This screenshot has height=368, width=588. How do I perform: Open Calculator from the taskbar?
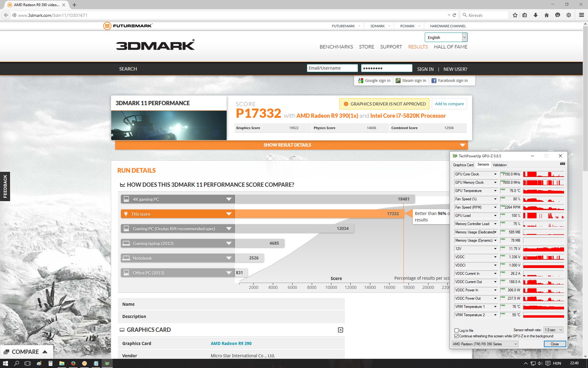tap(51, 363)
